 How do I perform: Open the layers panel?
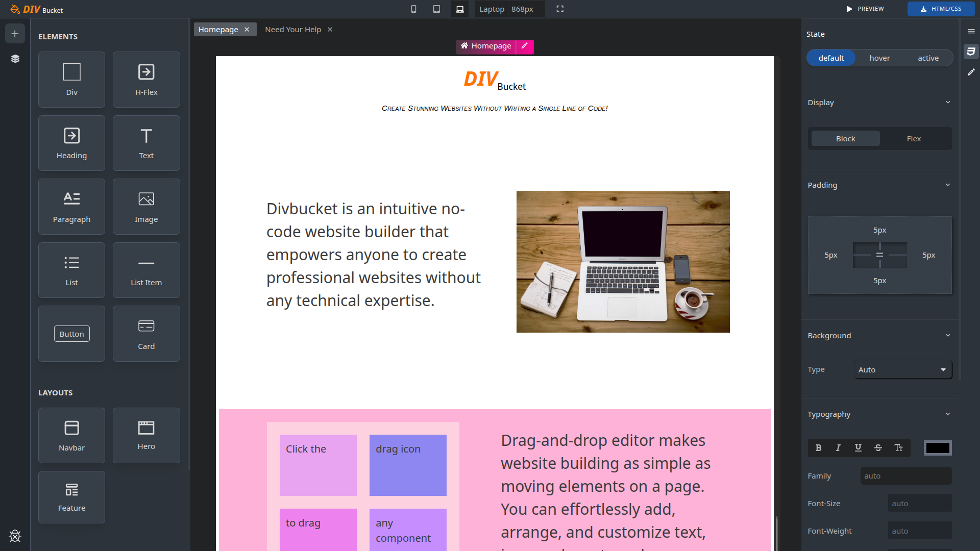tap(15, 59)
